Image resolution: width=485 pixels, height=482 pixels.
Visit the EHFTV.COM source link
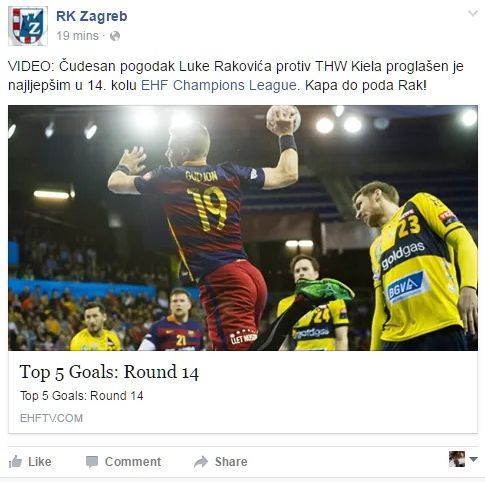pyautogui.click(x=51, y=418)
